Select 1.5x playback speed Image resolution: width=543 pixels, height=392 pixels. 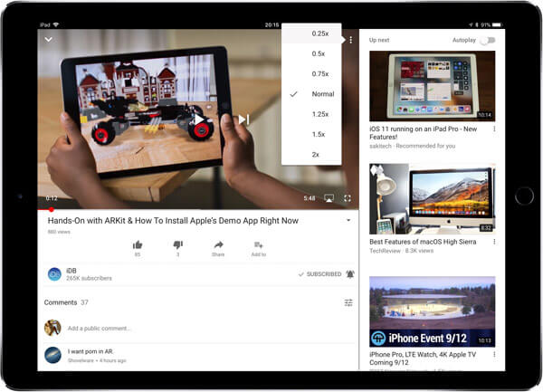coord(311,134)
